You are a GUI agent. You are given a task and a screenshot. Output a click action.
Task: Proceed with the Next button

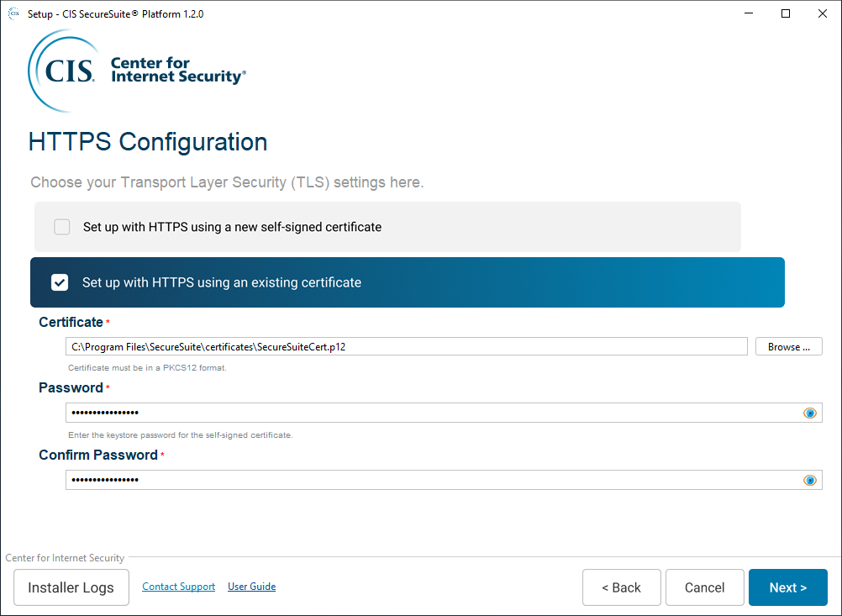click(787, 587)
